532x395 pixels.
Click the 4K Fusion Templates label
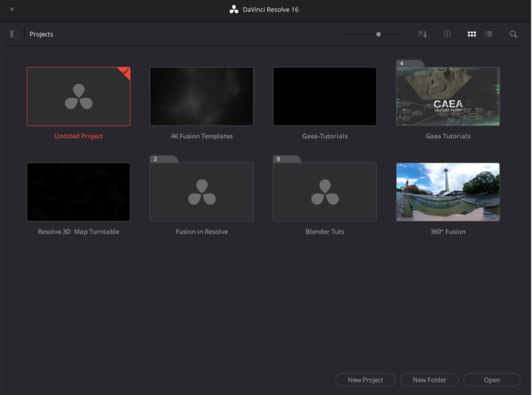pyautogui.click(x=202, y=136)
